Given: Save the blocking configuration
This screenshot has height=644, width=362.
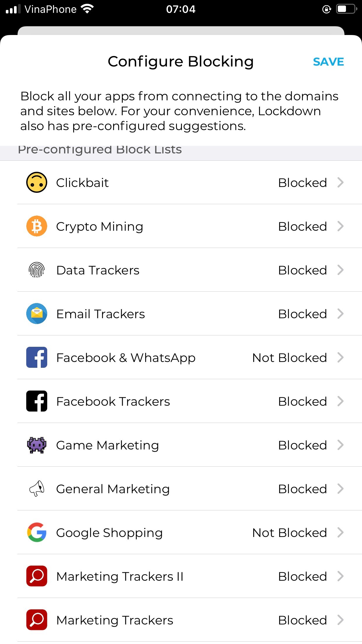Looking at the screenshot, I should [328, 62].
